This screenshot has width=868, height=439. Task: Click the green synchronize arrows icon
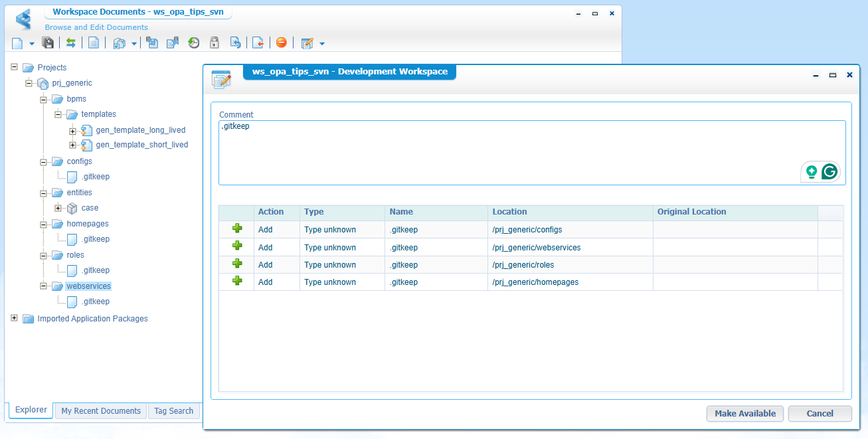click(70, 43)
